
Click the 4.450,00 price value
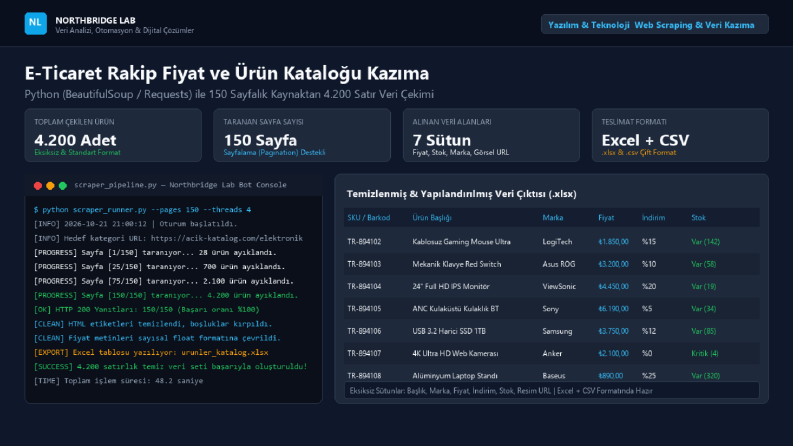613,286
